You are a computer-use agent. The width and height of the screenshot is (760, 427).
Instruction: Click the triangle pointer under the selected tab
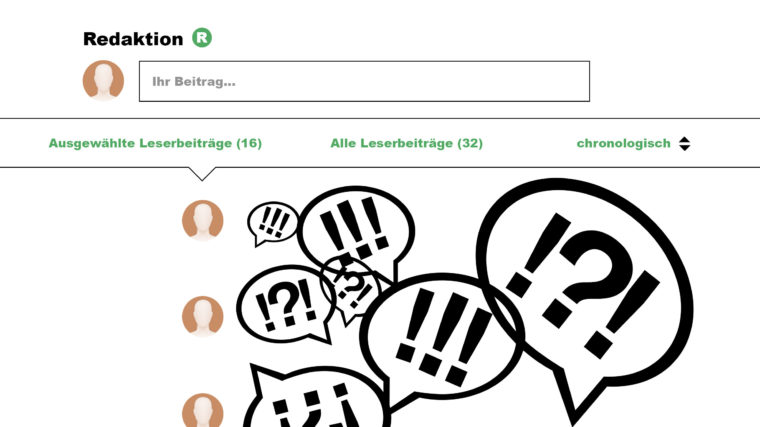(x=202, y=174)
